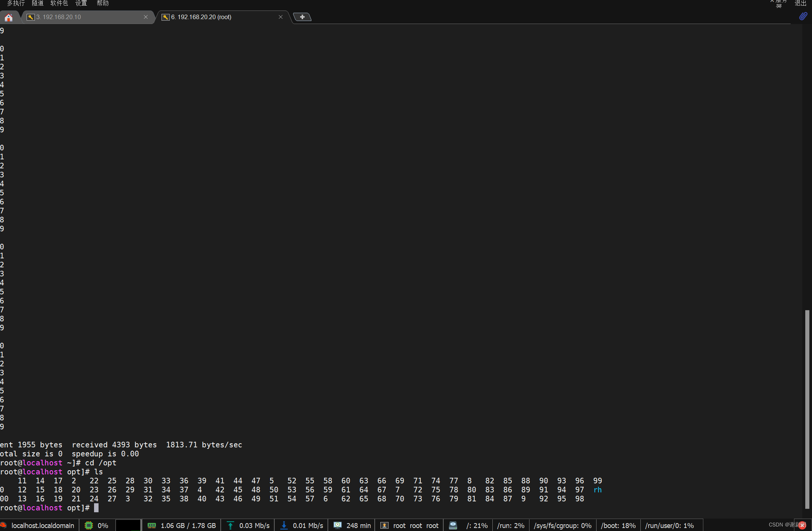Click the 'received 4393 bytes' text

click(x=114, y=445)
